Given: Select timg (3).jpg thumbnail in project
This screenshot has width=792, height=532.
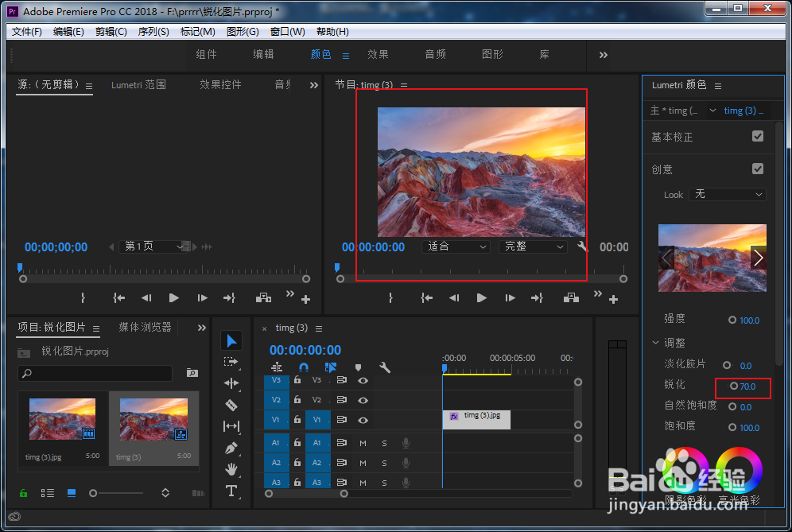Looking at the screenshot, I should click(62, 419).
